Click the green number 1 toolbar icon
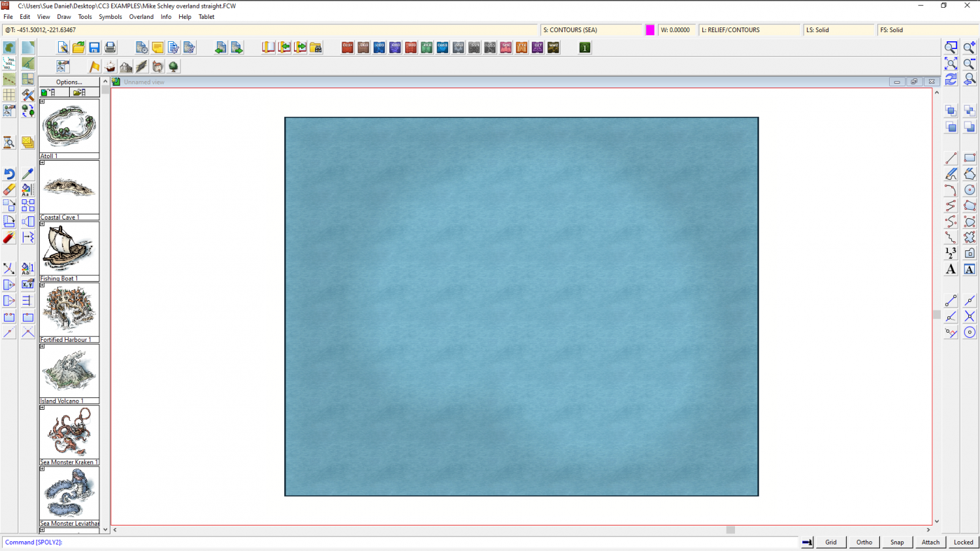 [x=585, y=47]
